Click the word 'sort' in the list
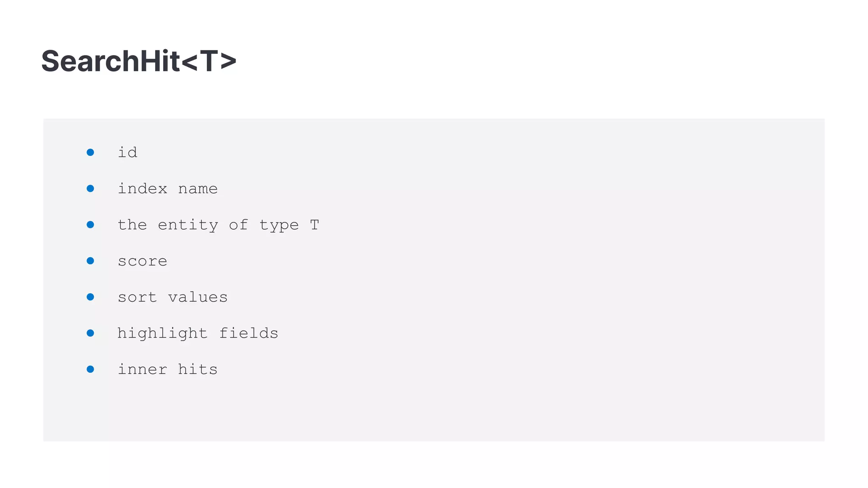Screen dimensions: 868x488 point(137,297)
